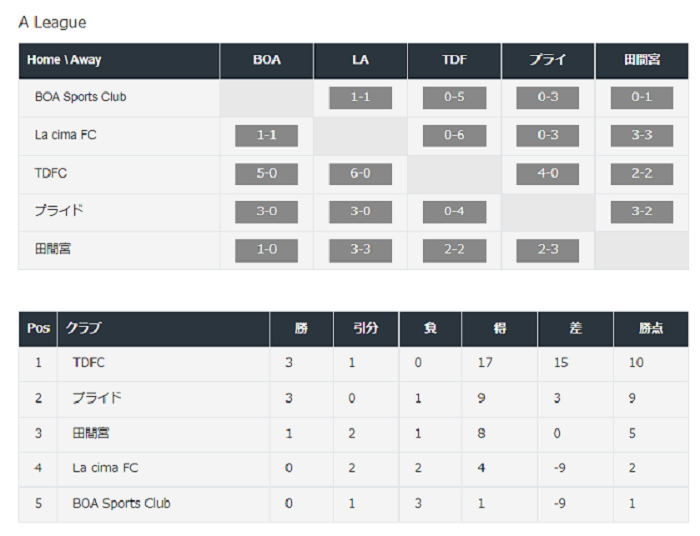
Task: Click La cima FC in standings table
Action: 105,468
